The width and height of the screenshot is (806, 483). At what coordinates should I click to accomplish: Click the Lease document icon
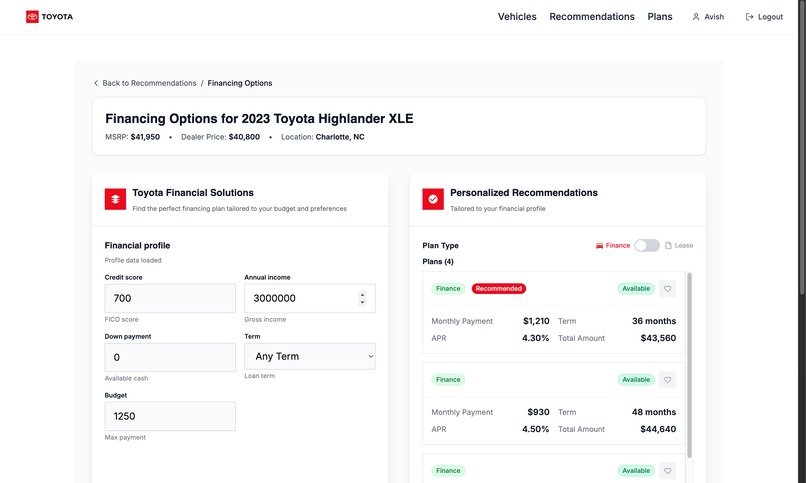(668, 246)
